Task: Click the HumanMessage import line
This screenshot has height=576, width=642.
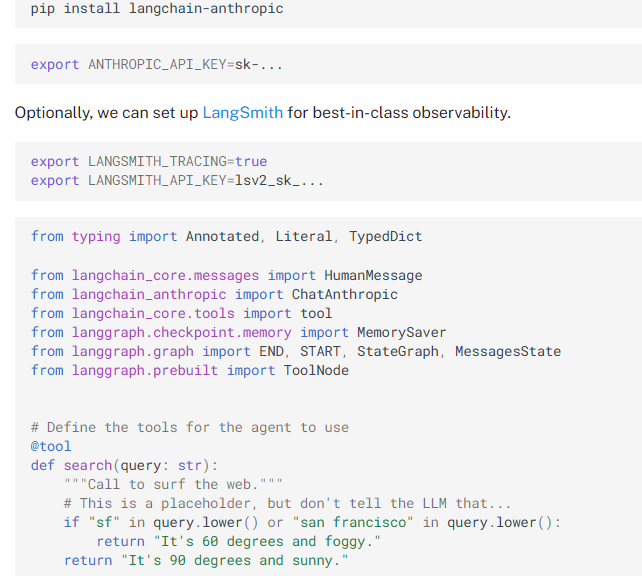Action: click(x=226, y=275)
